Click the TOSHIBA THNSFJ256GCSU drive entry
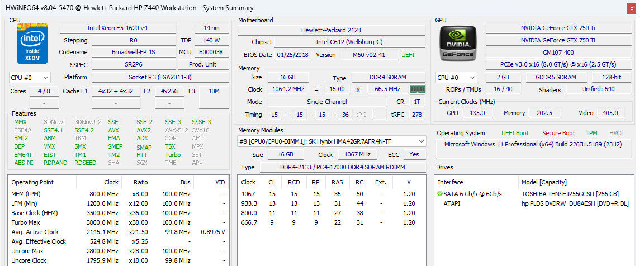 click(x=570, y=194)
